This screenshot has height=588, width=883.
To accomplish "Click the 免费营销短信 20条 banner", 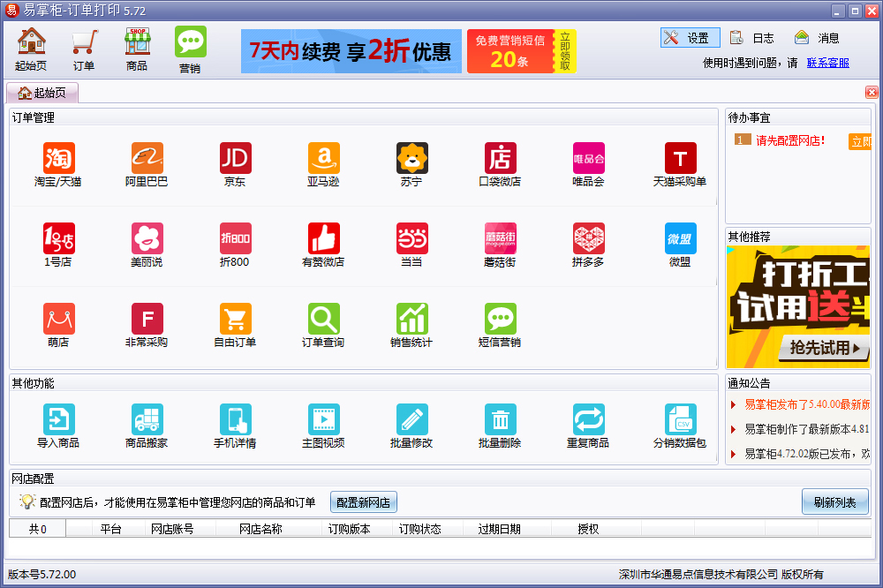I will [522, 51].
